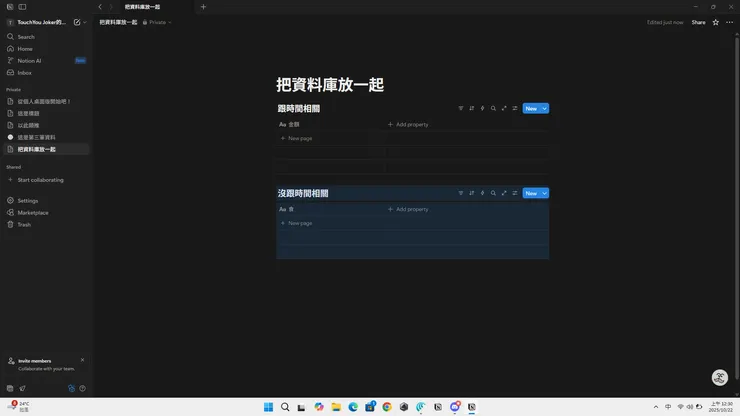Open view settings of 跟時間相關 database
Screen dimensions: 740x416
pyautogui.click(x=515, y=108)
